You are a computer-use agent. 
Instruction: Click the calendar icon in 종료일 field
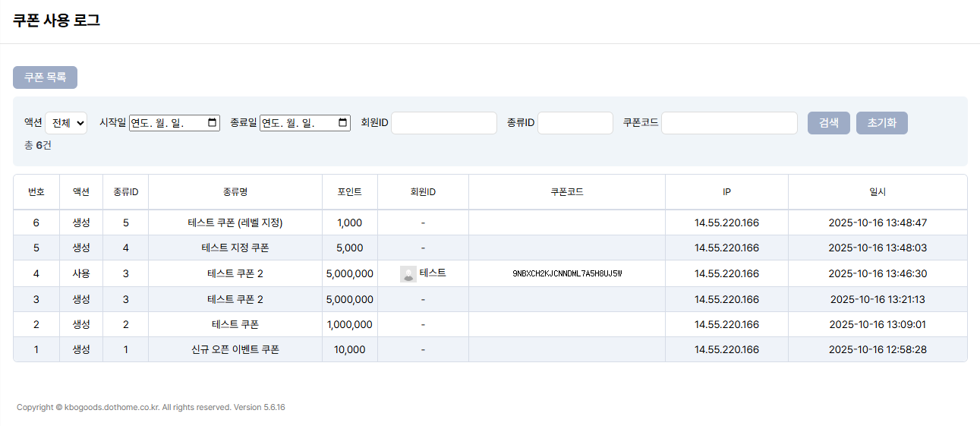[x=343, y=122]
